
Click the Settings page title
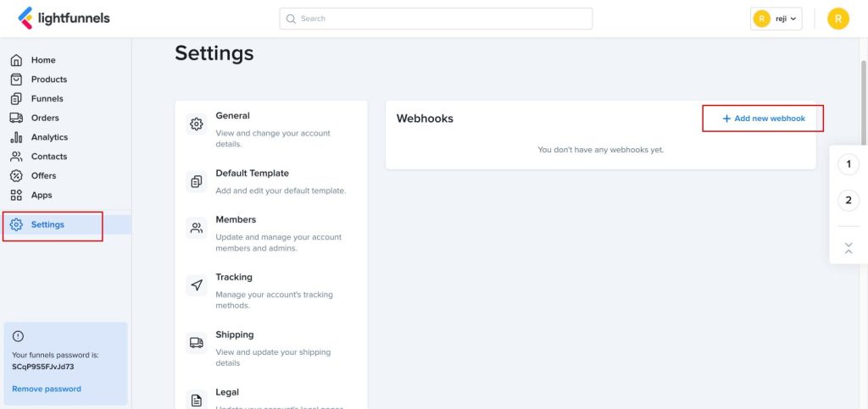click(214, 53)
